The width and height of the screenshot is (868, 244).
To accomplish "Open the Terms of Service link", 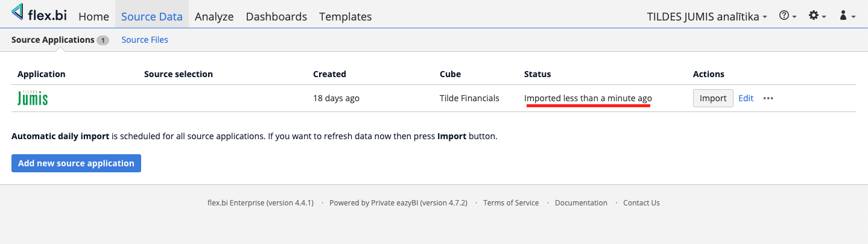I will (511, 203).
